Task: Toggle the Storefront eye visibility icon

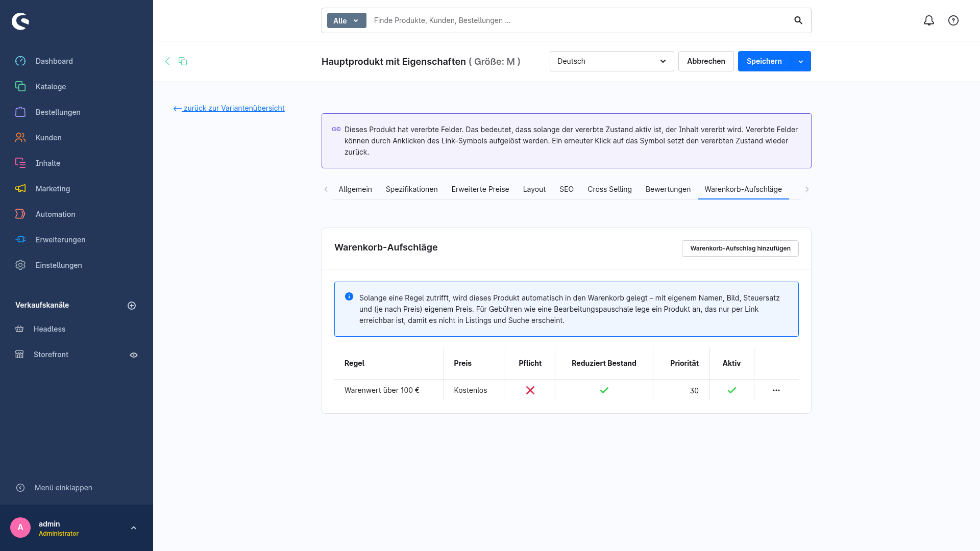Action: click(134, 355)
